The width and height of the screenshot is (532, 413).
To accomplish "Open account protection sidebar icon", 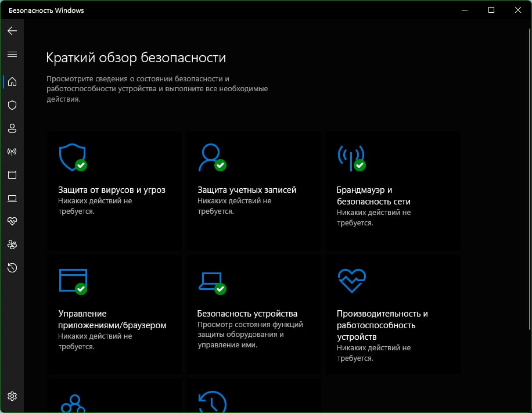I will point(12,128).
